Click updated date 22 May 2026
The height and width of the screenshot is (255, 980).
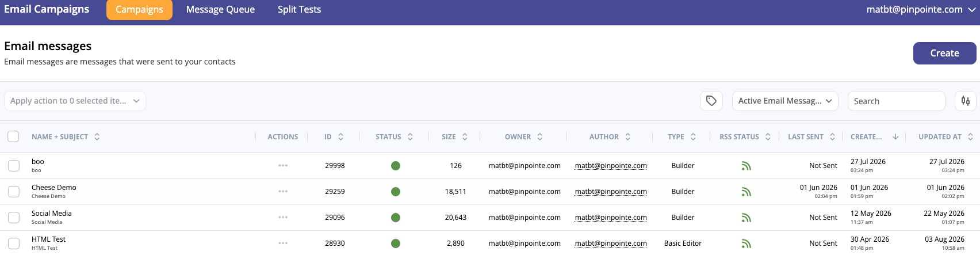click(944, 214)
